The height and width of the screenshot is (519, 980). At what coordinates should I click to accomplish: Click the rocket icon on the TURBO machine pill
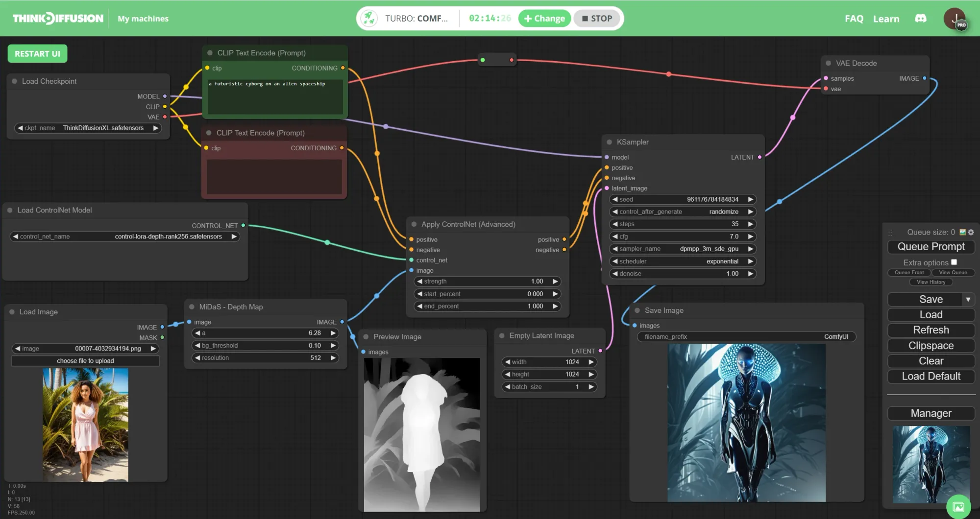click(368, 18)
